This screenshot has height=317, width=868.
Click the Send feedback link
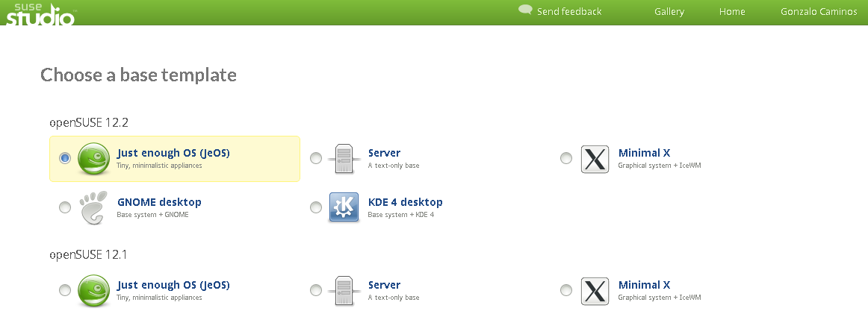[x=569, y=12]
